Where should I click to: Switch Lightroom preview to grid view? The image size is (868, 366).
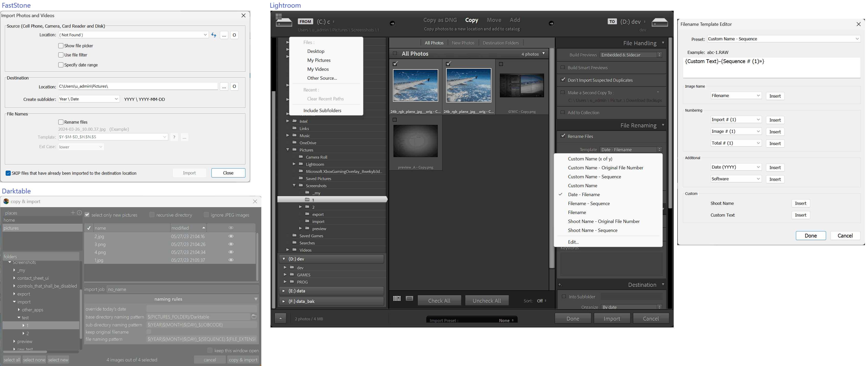[x=397, y=299]
